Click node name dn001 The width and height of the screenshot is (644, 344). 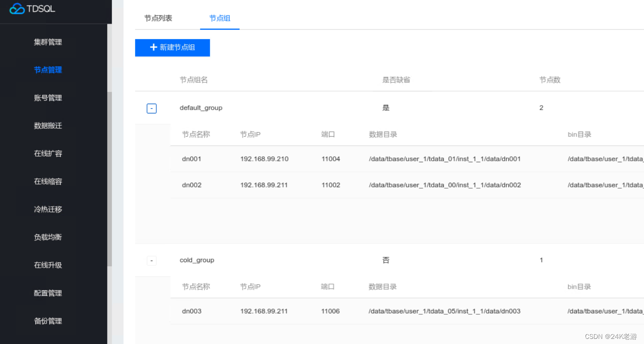point(192,159)
